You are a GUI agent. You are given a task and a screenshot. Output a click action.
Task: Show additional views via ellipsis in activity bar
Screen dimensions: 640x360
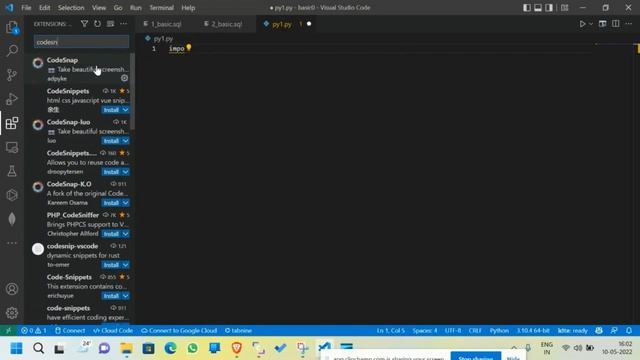(12, 243)
